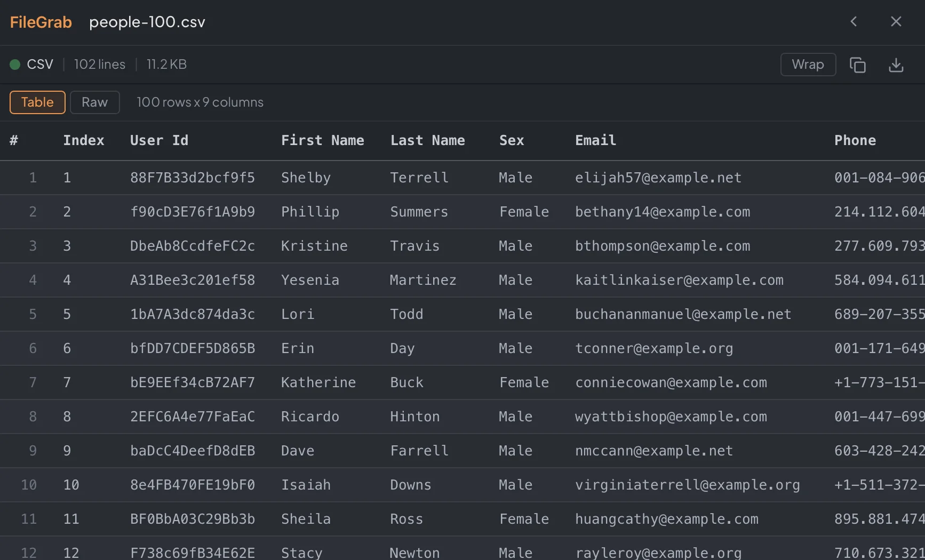Switch to the Raw view

point(94,102)
